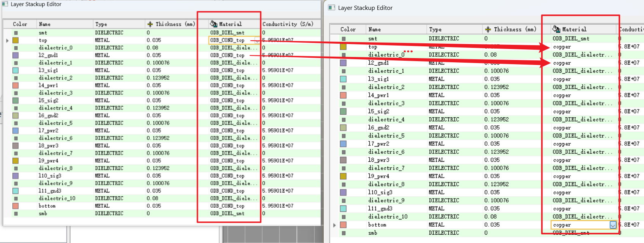The height and width of the screenshot is (243, 644).
Task: Pick the purple l10_sig3 swatch in the right window
Action: [343, 193]
